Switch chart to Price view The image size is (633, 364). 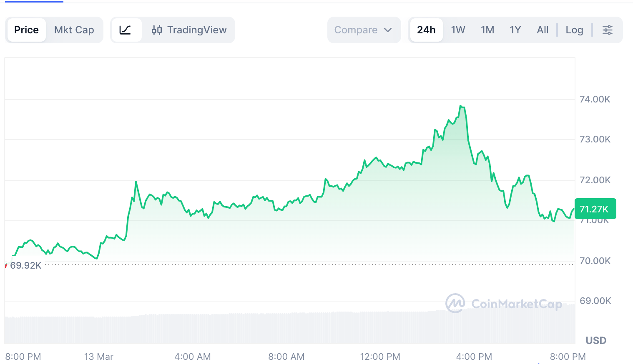click(26, 30)
